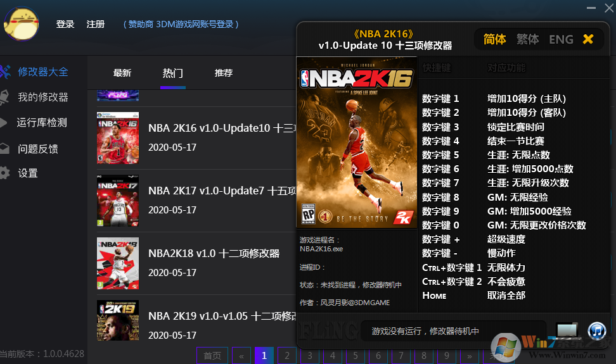Click the 首页 pagination button
The height and width of the screenshot is (364, 616).
(x=212, y=355)
